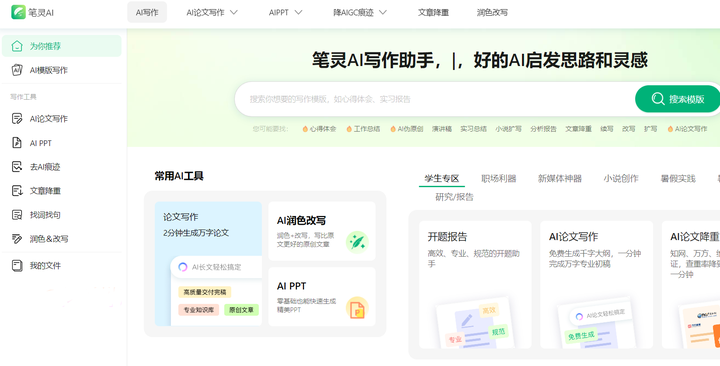720x366 pixels.
Task: Click the 原创文章 green tag
Action: (x=241, y=310)
